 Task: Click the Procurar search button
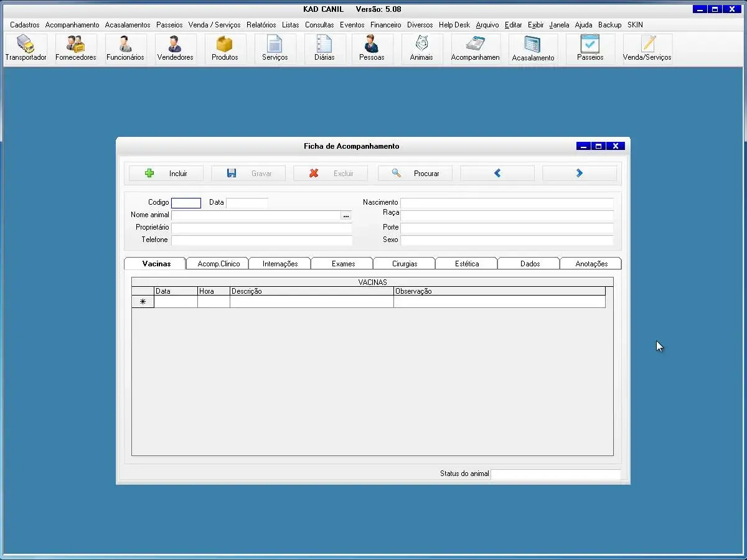415,174
